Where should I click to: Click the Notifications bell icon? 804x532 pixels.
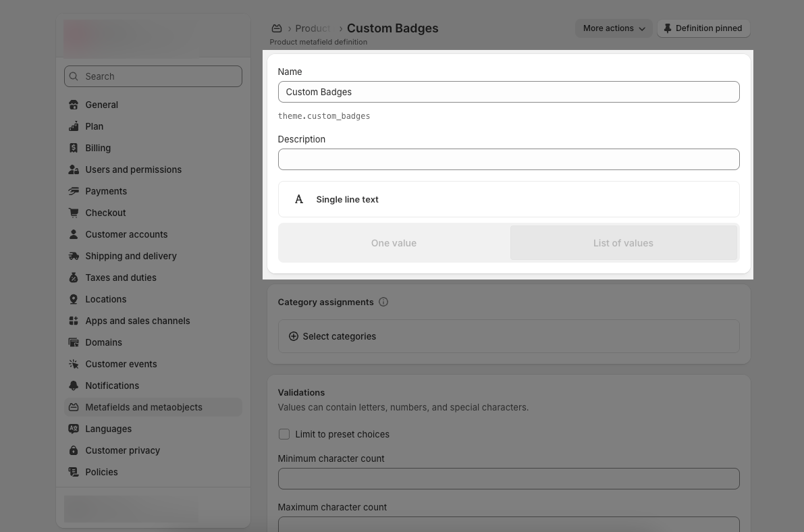(x=74, y=385)
